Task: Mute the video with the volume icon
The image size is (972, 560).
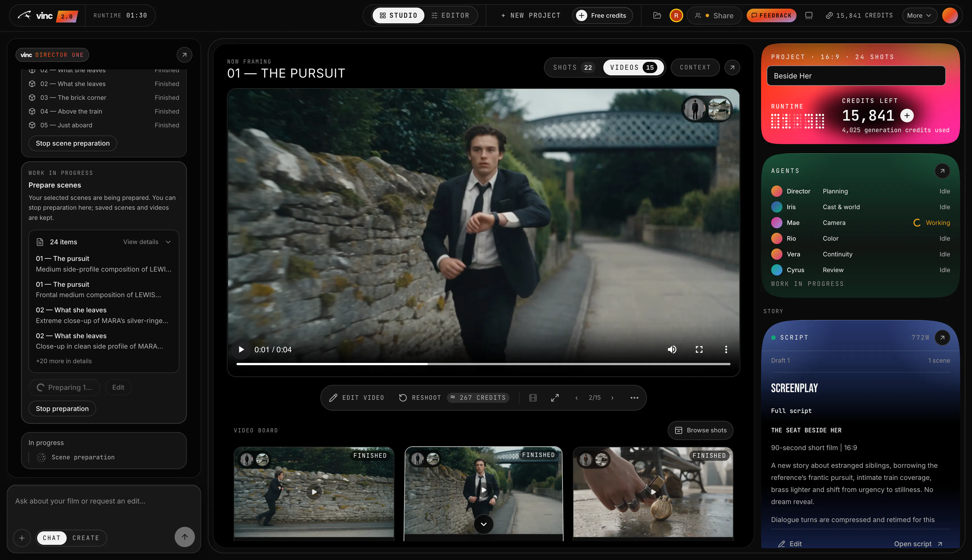Action: tap(672, 349)
